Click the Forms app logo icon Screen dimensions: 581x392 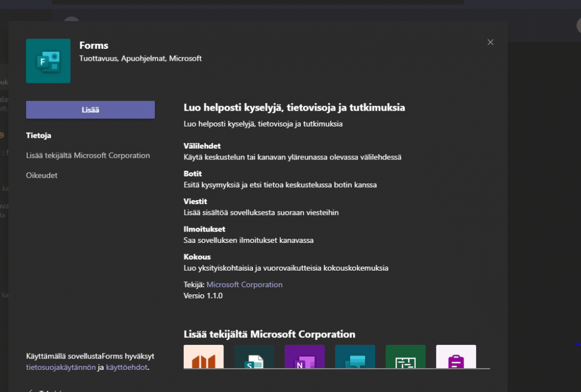pos(48,61)
